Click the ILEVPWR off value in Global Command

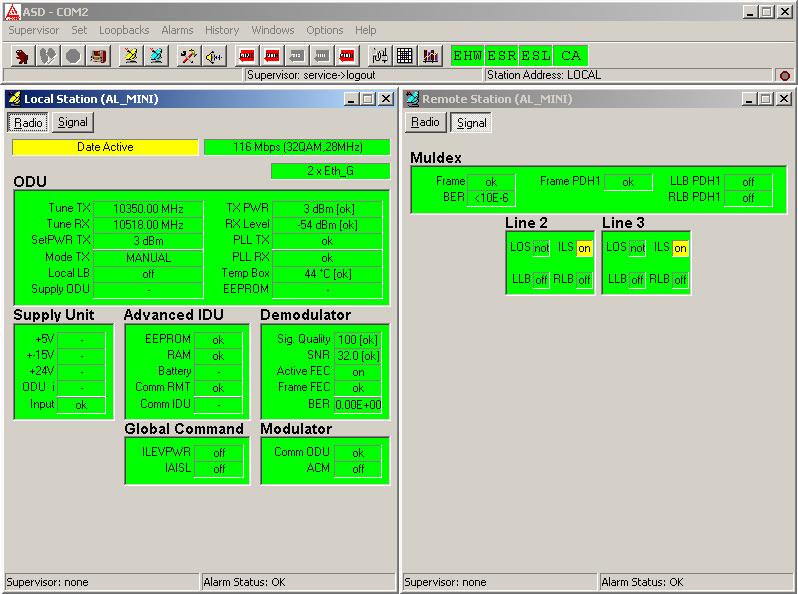point(219,452)
